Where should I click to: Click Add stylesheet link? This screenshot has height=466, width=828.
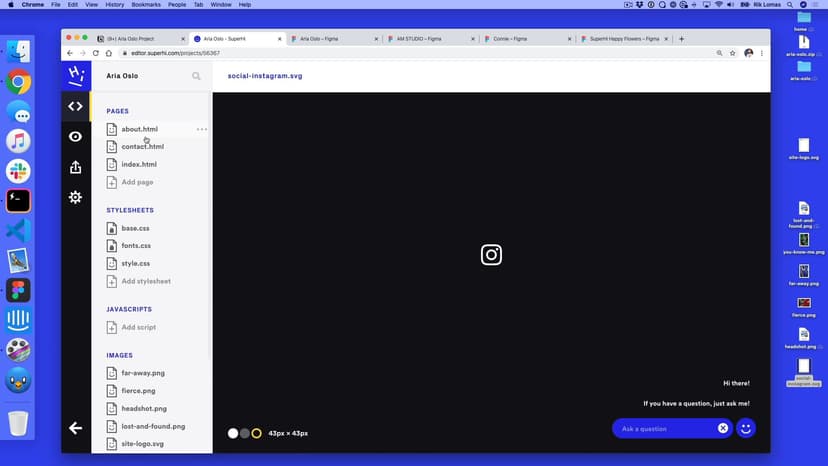[x=146, y=281]
